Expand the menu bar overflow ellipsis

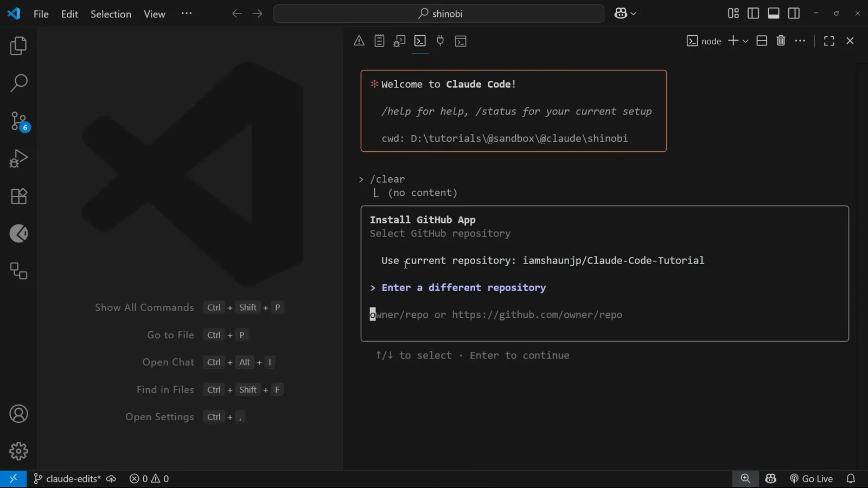187,14
